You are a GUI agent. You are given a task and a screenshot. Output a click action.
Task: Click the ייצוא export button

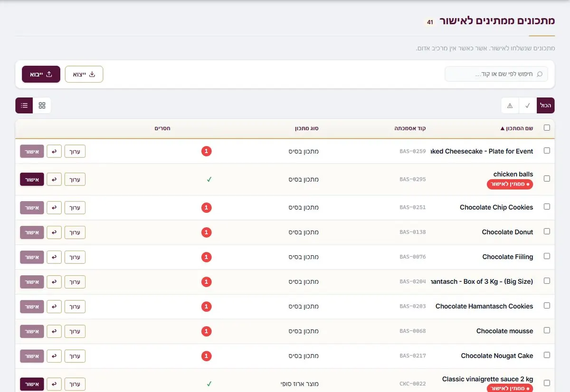[84, 74]
